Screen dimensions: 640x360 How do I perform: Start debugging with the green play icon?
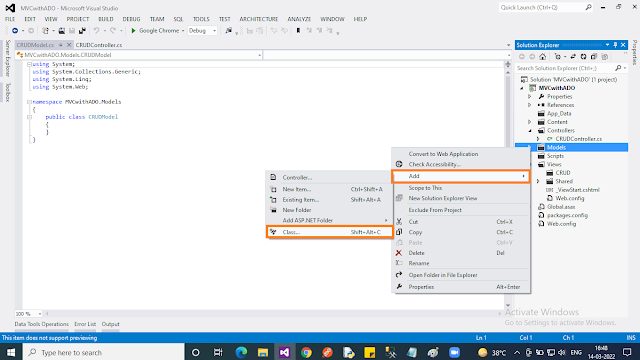pyautogui.click(x=133, y=31)
